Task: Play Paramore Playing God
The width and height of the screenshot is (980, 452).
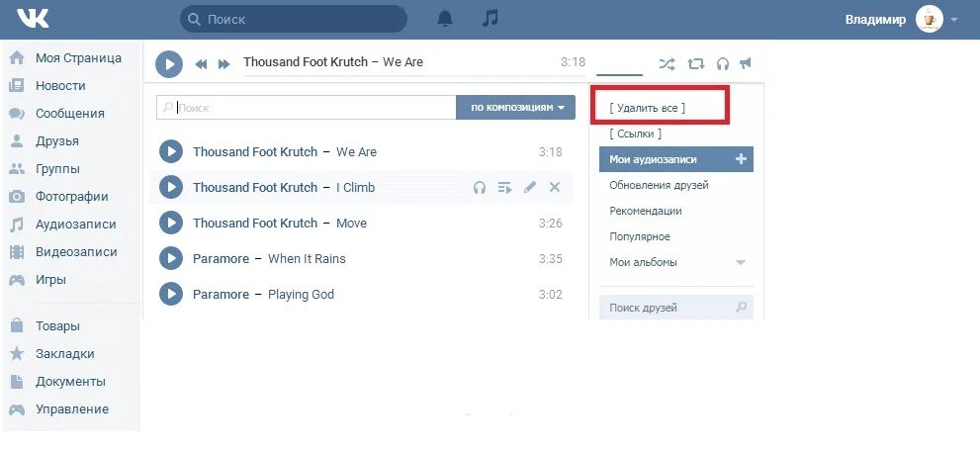Action: coord(171,294)
